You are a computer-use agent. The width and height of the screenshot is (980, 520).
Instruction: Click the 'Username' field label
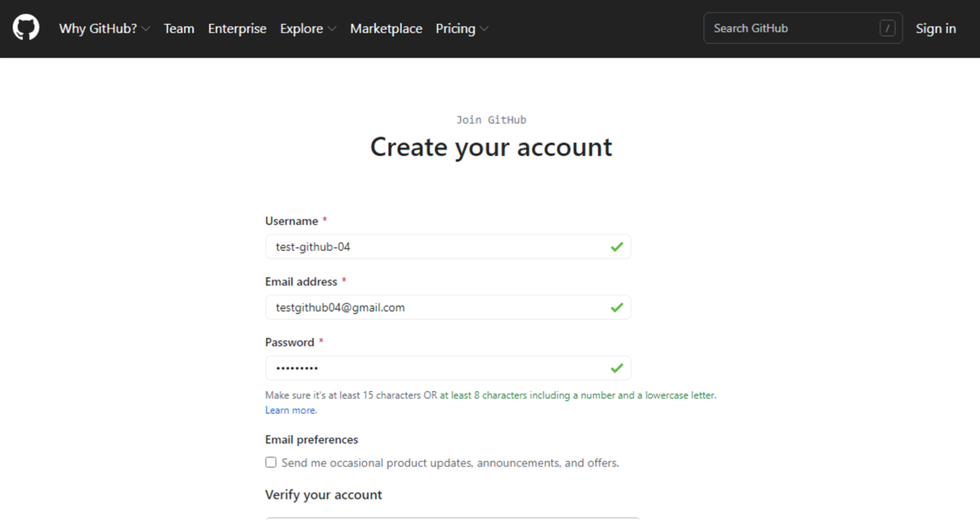tap(292, 221)
